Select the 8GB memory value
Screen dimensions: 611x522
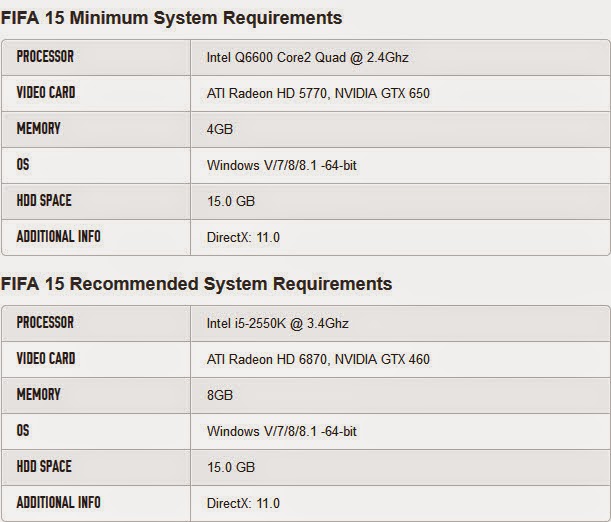pyautogui.click(x=220, y=395)
